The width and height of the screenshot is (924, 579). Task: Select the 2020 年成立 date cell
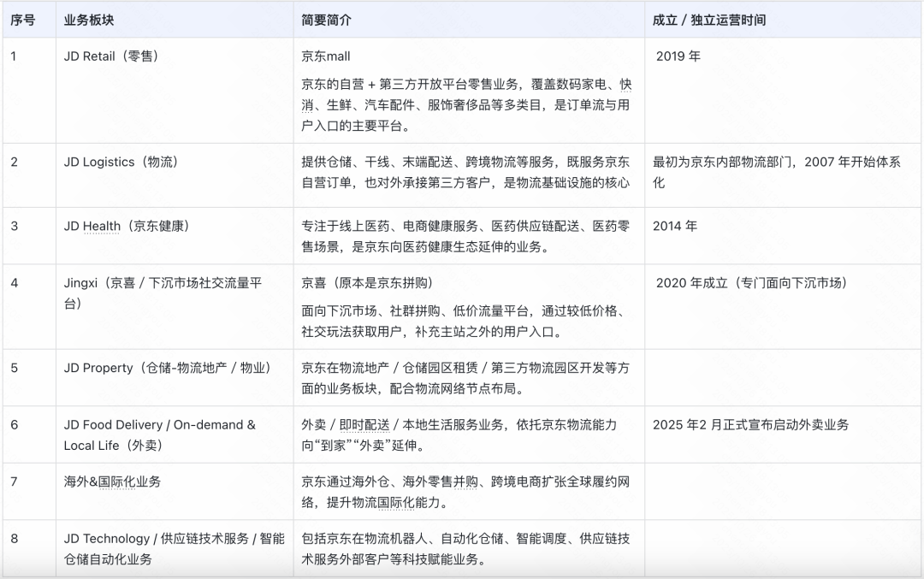tap(751, 283)
